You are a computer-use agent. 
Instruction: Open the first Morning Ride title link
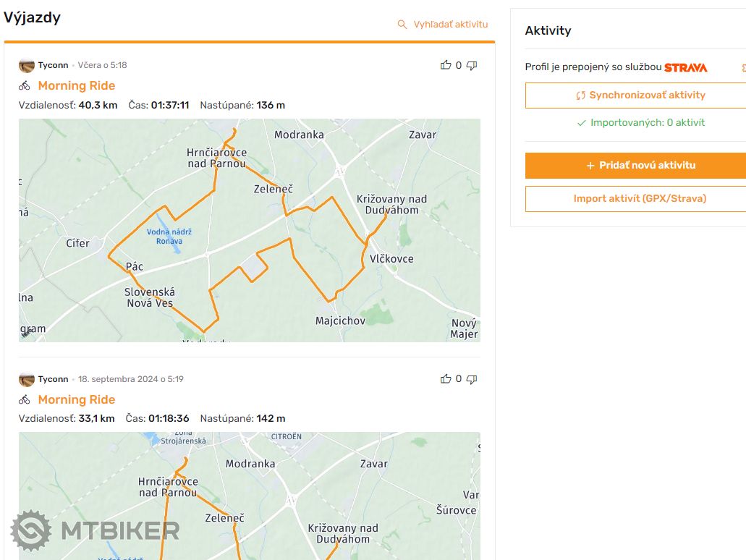(x=77, y=85)
